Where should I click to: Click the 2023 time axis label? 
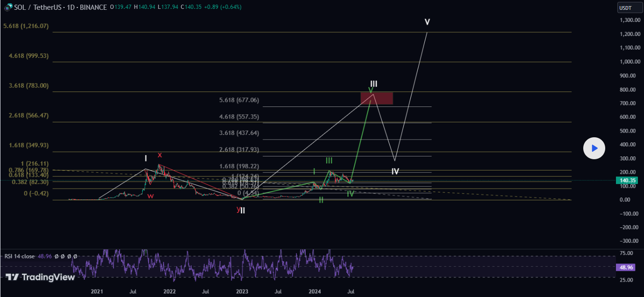tap(242, 291)
